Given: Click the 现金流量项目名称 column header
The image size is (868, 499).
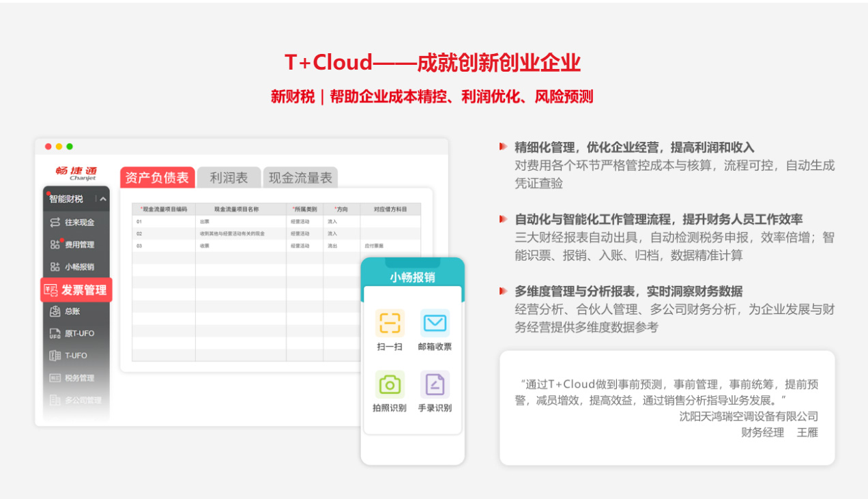Looking at the screenshot, I should (x=241, y=209).
